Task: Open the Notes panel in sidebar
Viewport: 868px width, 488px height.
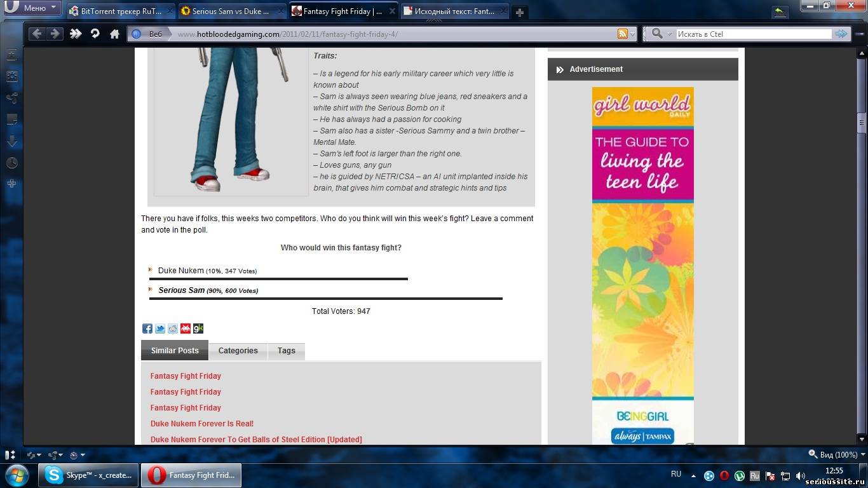Action: [11, 119]
